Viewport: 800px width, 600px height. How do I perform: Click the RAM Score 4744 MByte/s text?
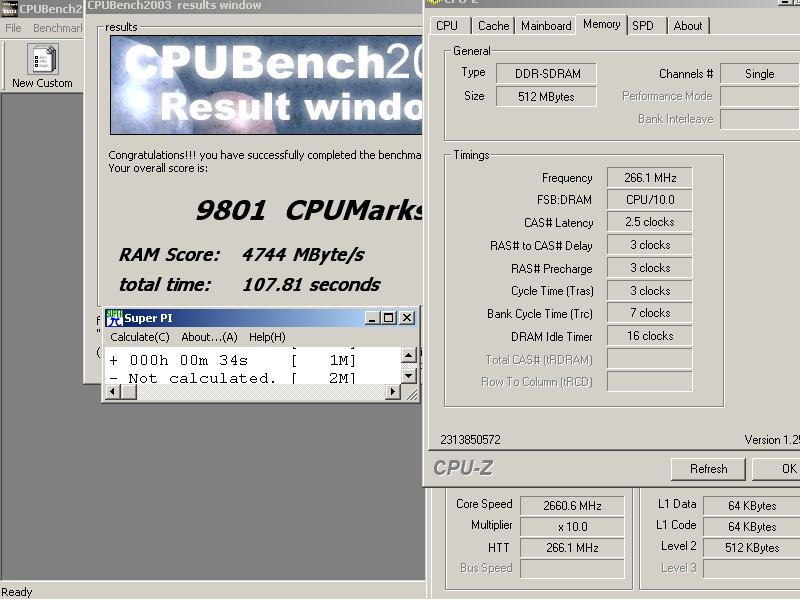click(242, 254)
